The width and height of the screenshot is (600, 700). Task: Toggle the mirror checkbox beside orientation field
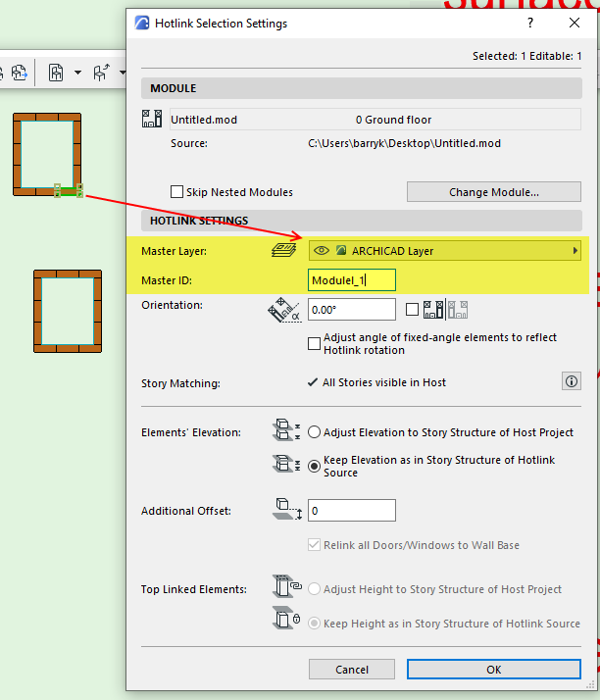[x=412, y=310]
